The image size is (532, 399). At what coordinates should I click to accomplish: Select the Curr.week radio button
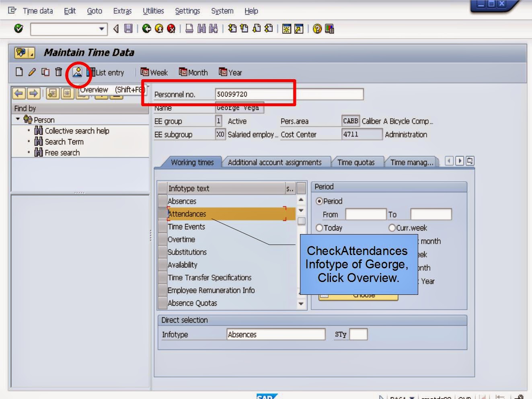[x=392, y=228]
